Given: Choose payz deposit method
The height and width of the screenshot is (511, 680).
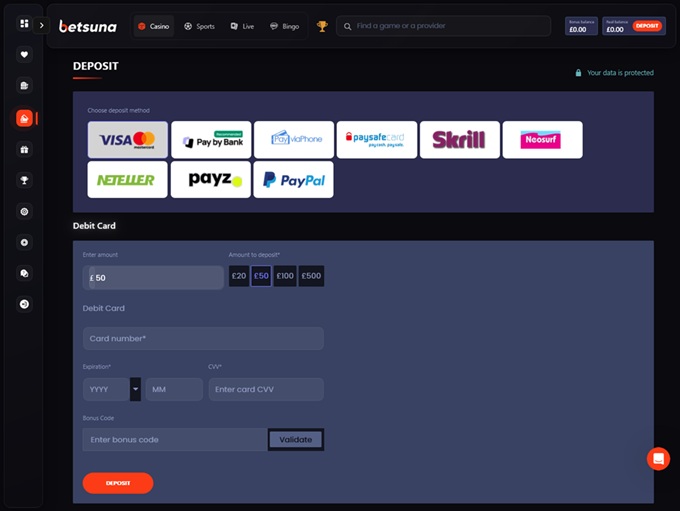Looking at the screenshot, I should (x=211, y=180).
